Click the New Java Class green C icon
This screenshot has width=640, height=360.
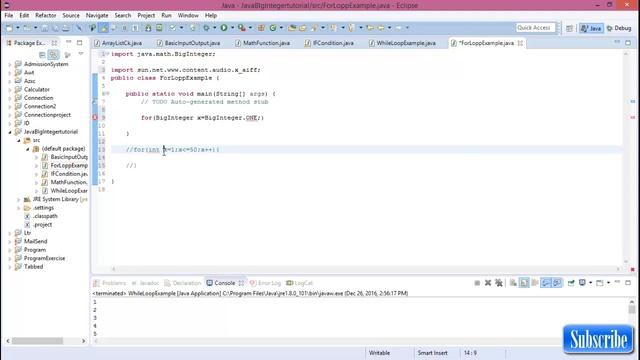[273, 28]
